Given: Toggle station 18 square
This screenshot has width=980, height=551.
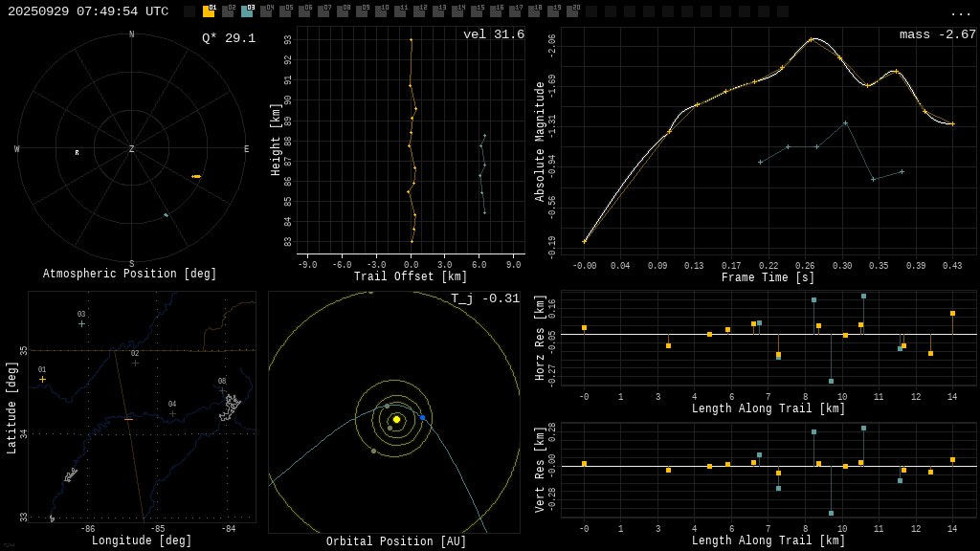Looking at the screenshot, I should pyautogui.click(x=534, y=11).
